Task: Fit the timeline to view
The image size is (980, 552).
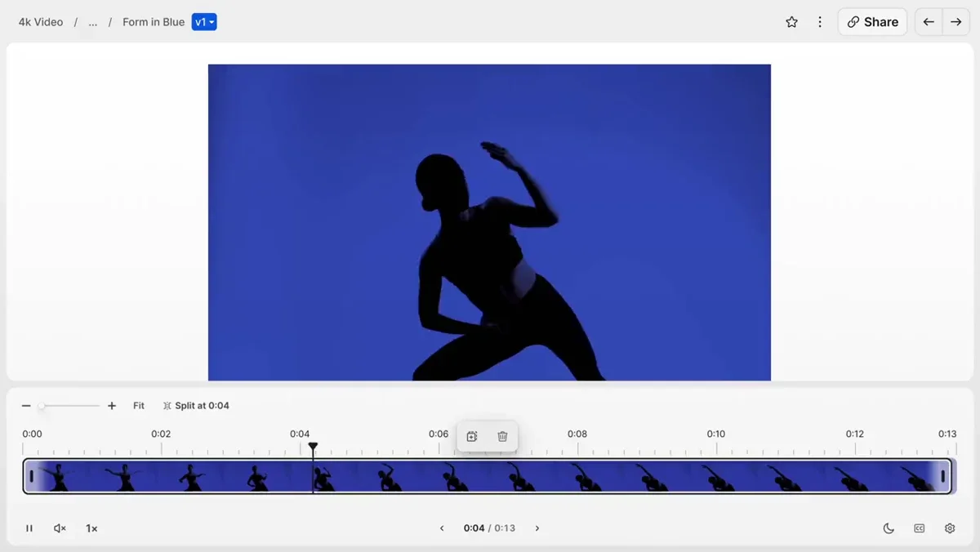Action: pos(139,406)
